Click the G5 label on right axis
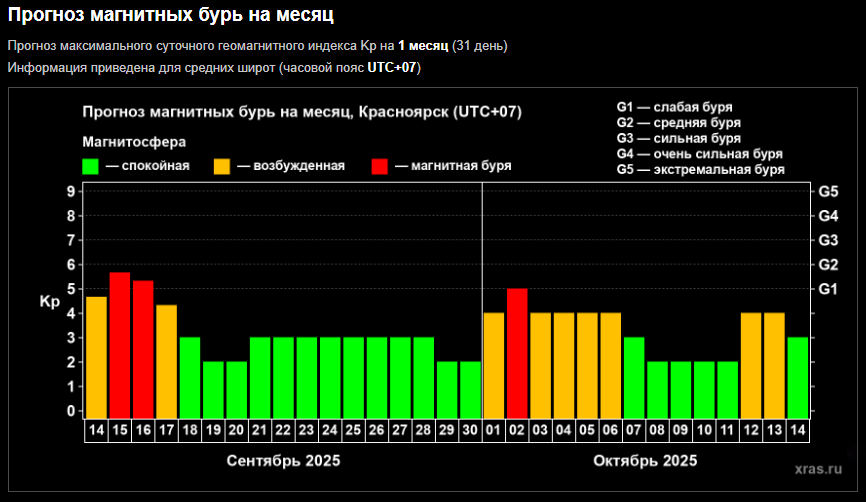866x502 pixels. click(828, 191)
